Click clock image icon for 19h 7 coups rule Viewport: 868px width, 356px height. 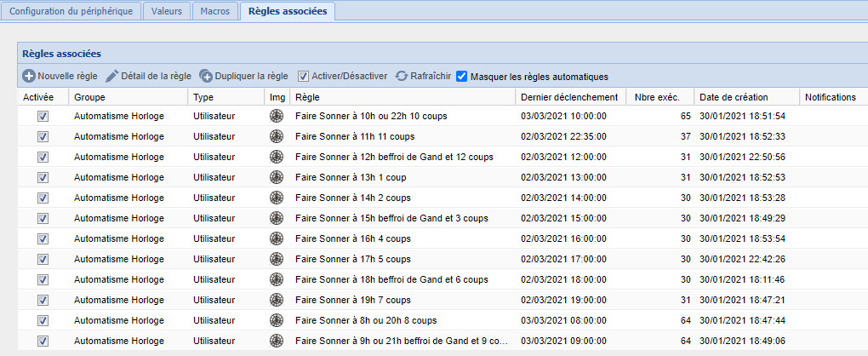click(276, 300)
